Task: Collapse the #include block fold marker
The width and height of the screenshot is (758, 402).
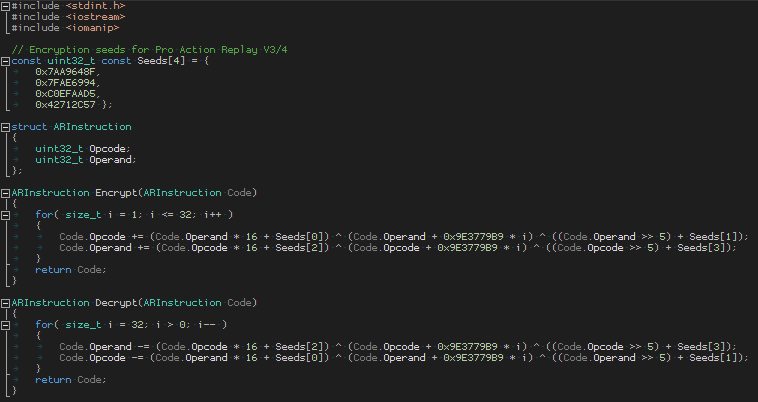Action: (6, 6)
